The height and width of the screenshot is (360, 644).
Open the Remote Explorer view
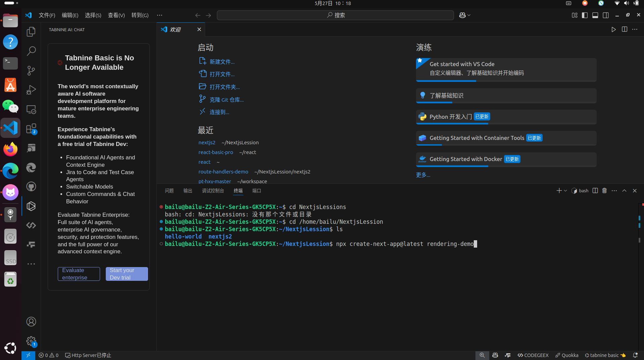click(31, 109)
